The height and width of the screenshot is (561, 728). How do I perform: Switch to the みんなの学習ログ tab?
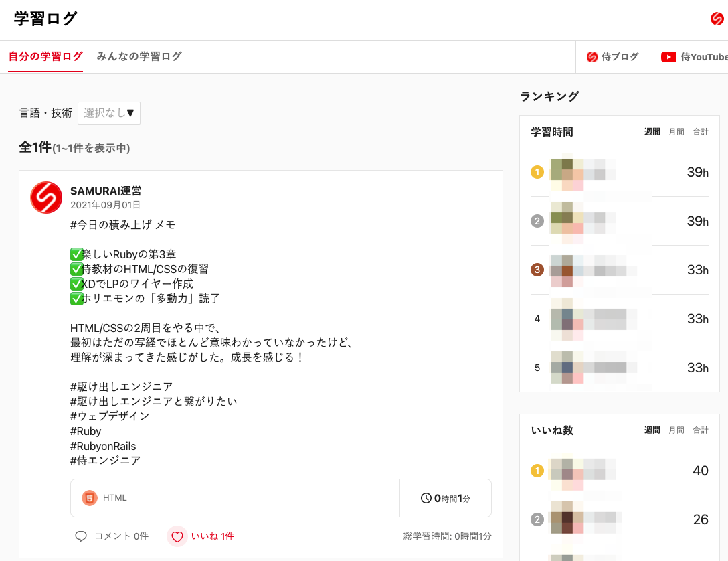(x=138, y=56)
